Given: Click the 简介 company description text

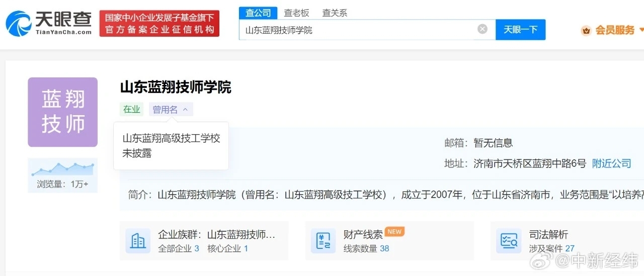Looking at the screenshot, I should click(386, 195).
